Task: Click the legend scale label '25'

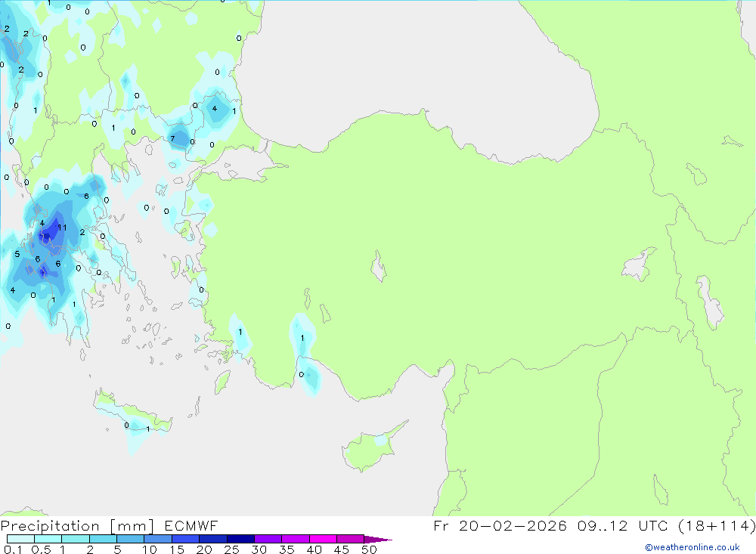Action: point(231,549)
